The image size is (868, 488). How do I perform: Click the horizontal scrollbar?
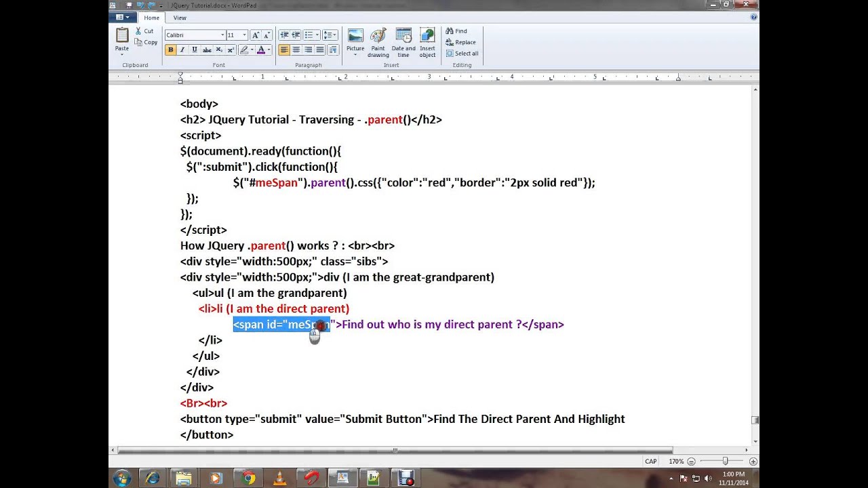coord(395,450)
